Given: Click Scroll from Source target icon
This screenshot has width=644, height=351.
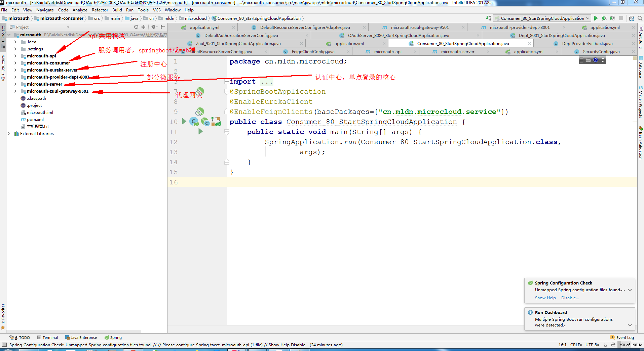Looking at the screenshot, I should (136, 27).
